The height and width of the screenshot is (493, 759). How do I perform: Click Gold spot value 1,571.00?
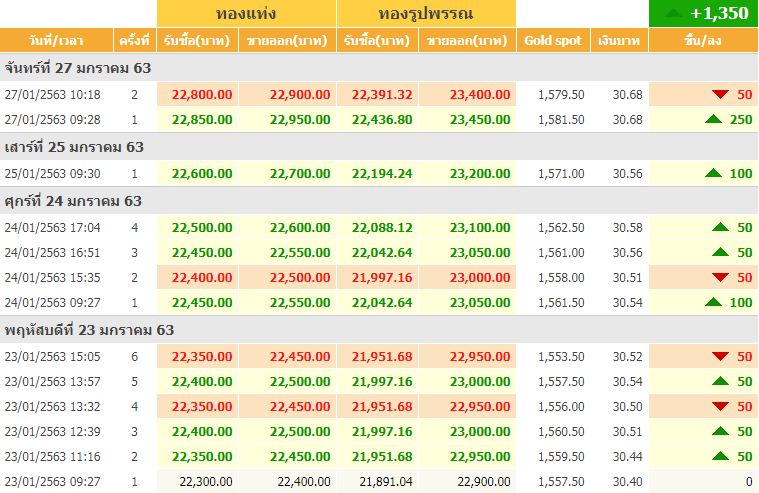coord(561,173)
